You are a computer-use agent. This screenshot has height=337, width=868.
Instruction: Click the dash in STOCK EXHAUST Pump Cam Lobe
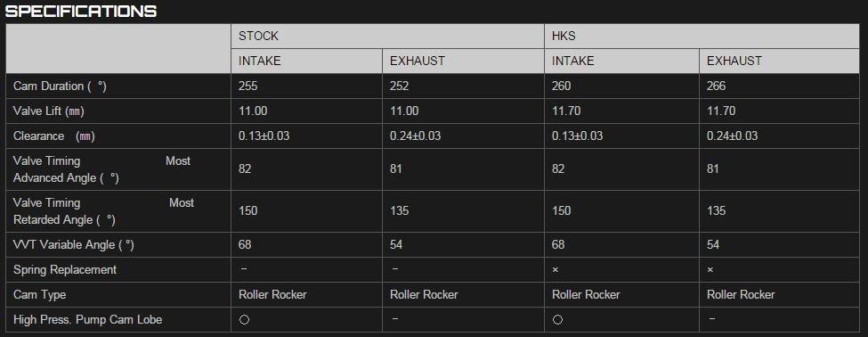[393, 318]
